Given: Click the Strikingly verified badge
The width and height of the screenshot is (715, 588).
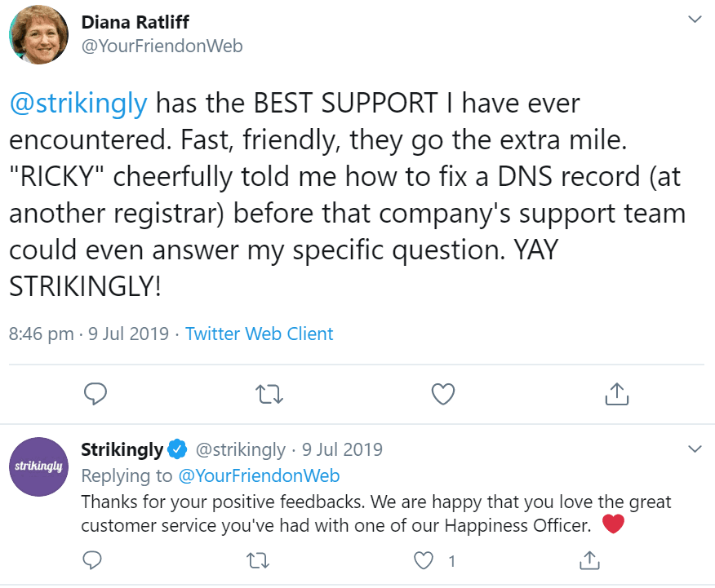Looking at the screenshot, I should coord(177,449).
